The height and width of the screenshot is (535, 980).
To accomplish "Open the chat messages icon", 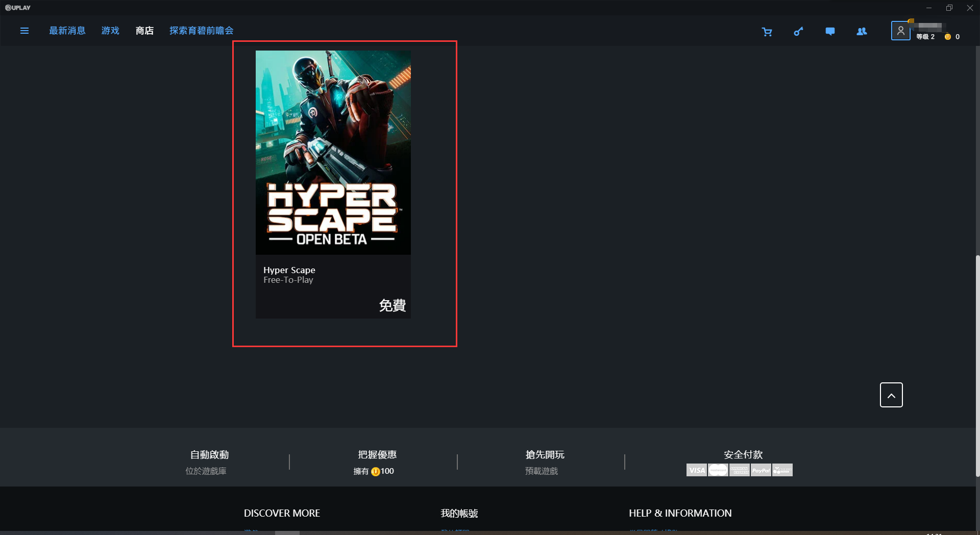I will [830, 32].
